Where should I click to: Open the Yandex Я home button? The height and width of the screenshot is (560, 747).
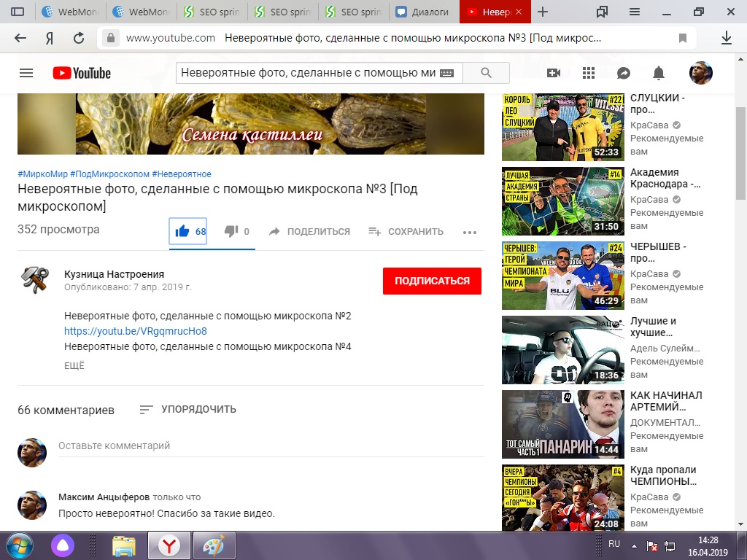click(x=50, y=38)
